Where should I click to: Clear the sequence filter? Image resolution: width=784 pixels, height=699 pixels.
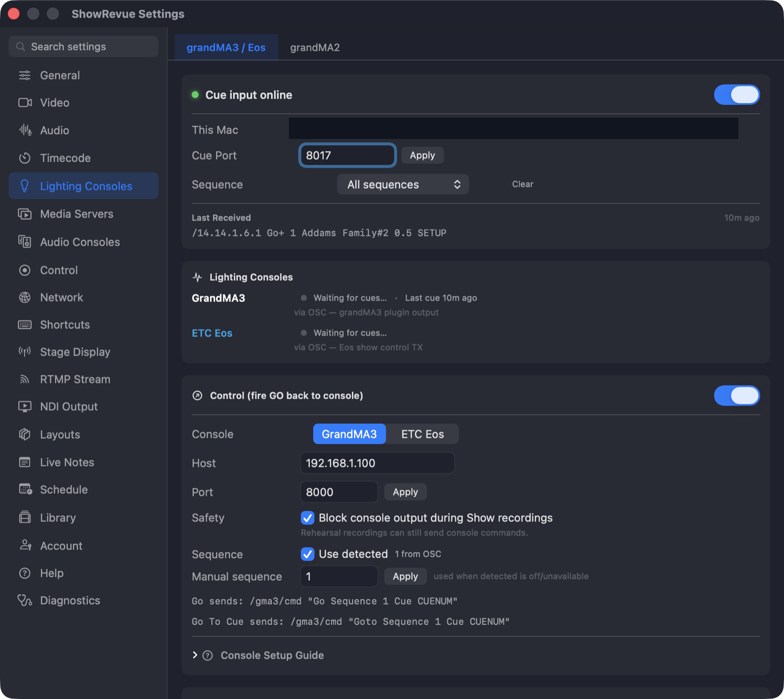pos(523,184)
